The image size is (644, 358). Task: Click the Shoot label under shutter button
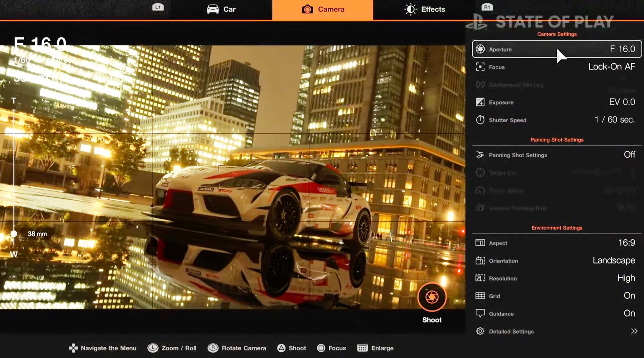tap(432, 320)
